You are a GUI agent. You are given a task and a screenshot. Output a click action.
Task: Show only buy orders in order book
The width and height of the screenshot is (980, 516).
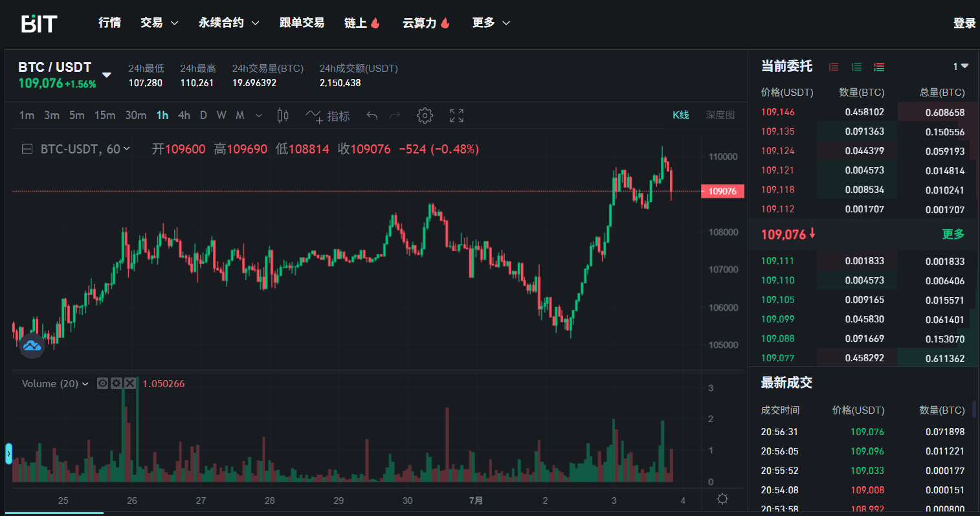point(856,67)
